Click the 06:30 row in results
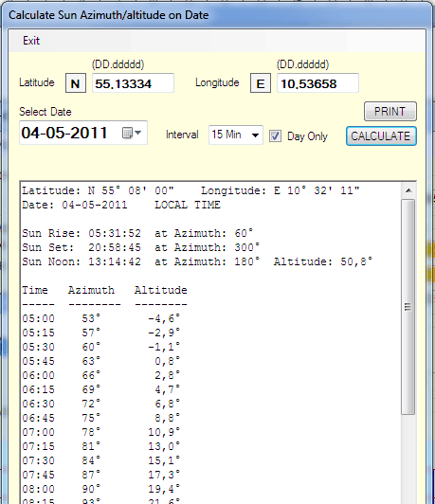Viewport: 435px width, 504px height. (x=101, y=404)
